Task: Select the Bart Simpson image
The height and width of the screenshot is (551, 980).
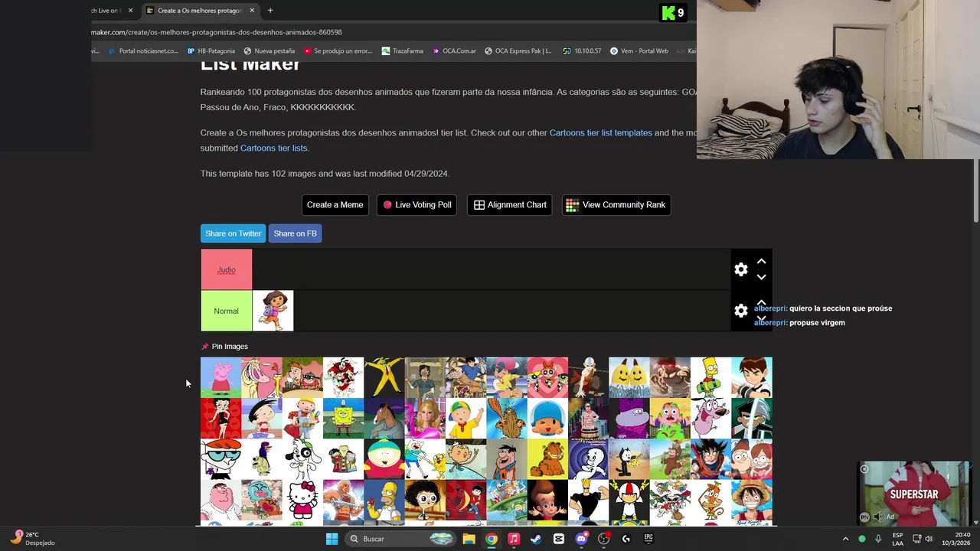Action: (x=710, y=377)
